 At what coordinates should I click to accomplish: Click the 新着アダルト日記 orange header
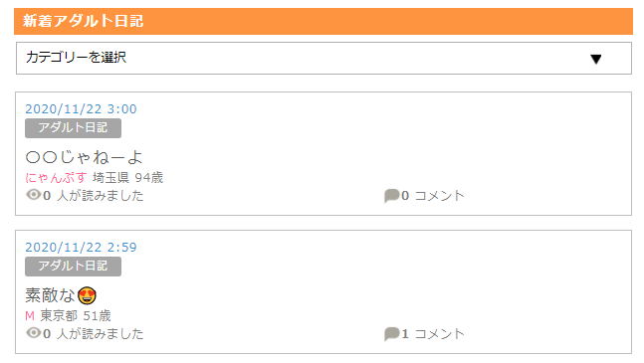[323, 21]
